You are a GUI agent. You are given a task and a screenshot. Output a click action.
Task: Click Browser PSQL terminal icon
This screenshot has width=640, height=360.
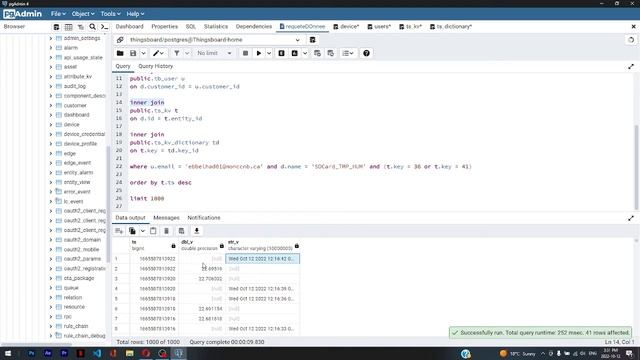coord(104,27)
